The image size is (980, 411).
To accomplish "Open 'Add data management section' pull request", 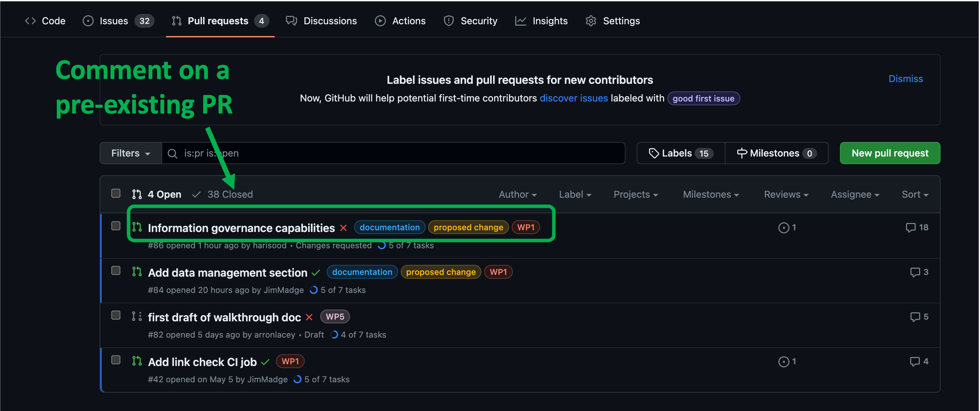I will point(227,273).
